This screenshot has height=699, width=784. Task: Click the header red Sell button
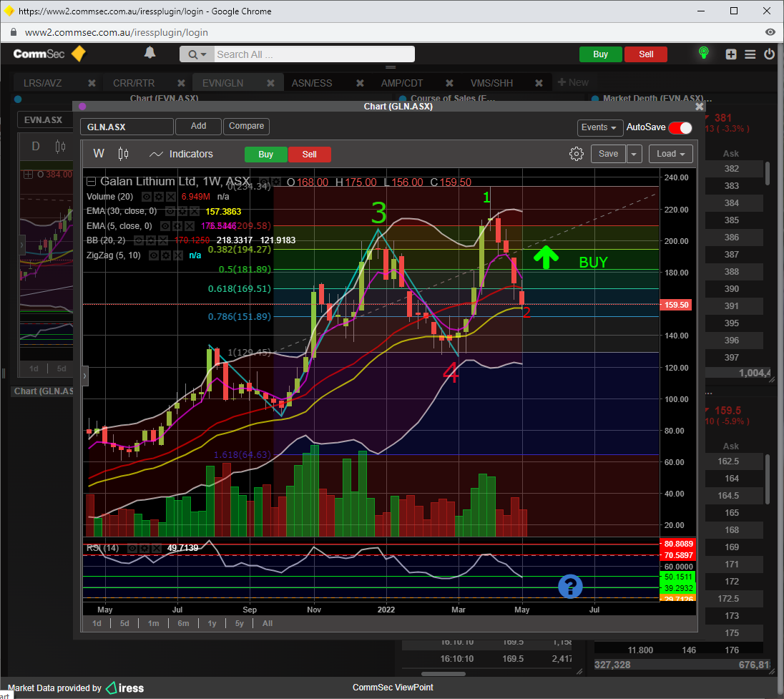point(646,54)
